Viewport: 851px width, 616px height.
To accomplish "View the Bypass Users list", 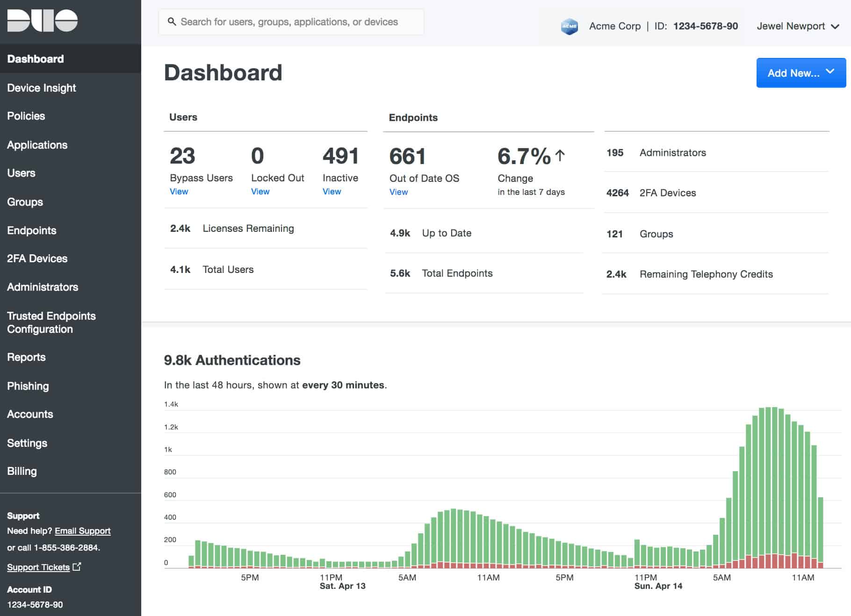I will [x=179, y=192].
